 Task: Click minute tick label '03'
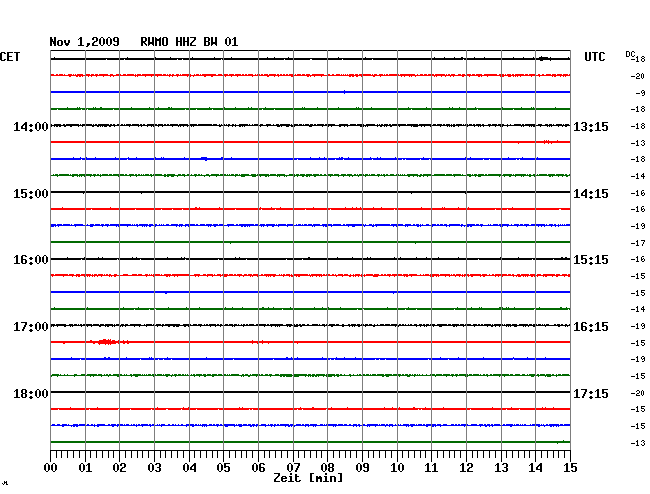pyautogui.click(x=154, y=468)
